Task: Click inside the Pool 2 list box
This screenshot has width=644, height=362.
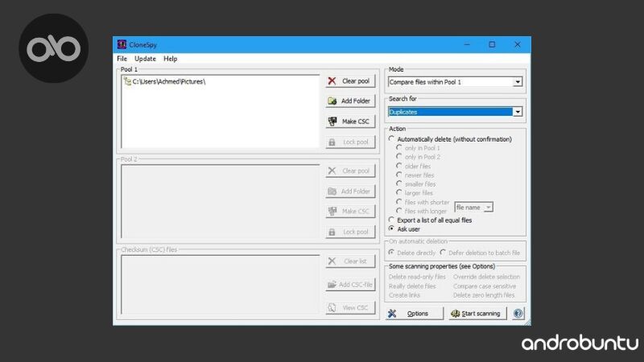Action: (221, 201)
